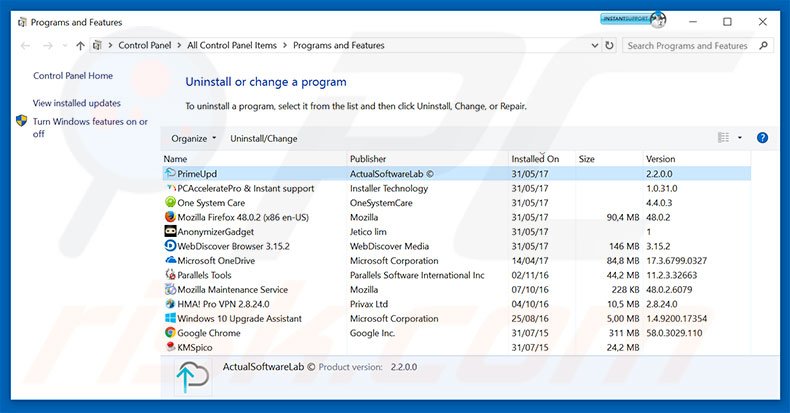The height and width of the screenshot is (413, 790).
Task: Click All Control Panel Items breadcrumb
Action: [232, 45]
